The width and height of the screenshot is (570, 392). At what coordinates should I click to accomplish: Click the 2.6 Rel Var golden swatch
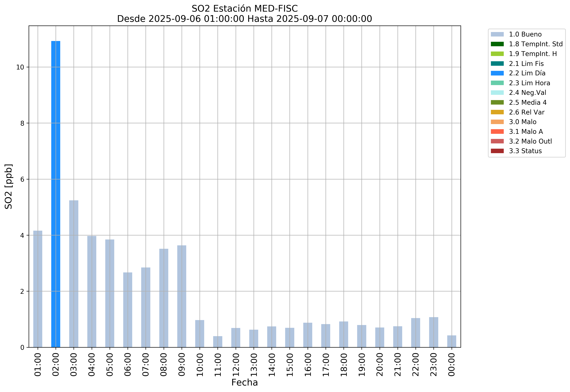497,112
